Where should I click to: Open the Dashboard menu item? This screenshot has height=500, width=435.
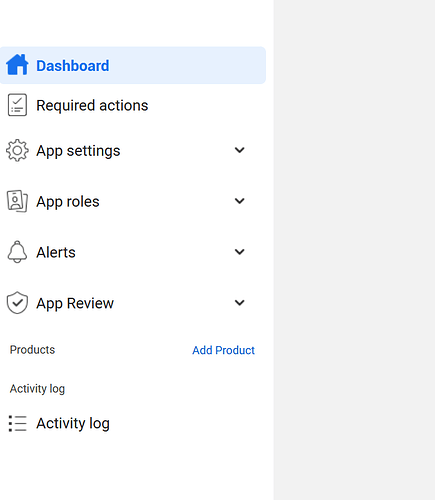click(x=133, y=65)
